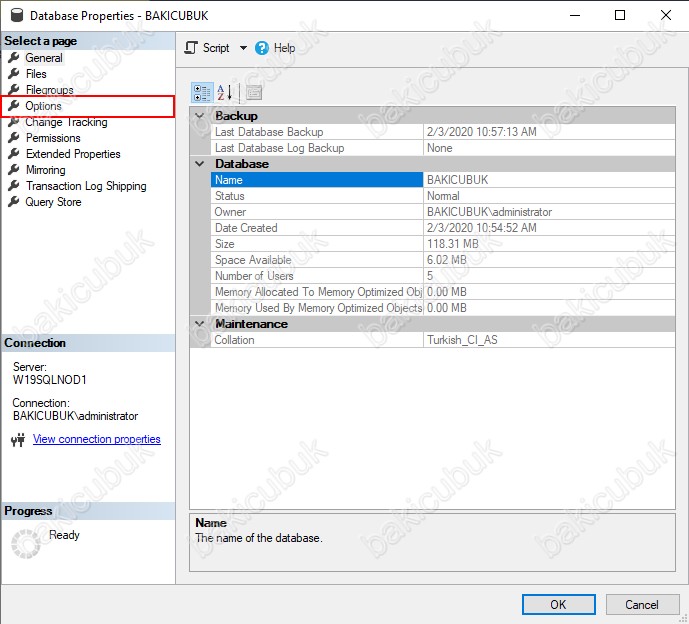689x624 pixels.
Task: Open the View connection properties link
Action: coord(97,439)
